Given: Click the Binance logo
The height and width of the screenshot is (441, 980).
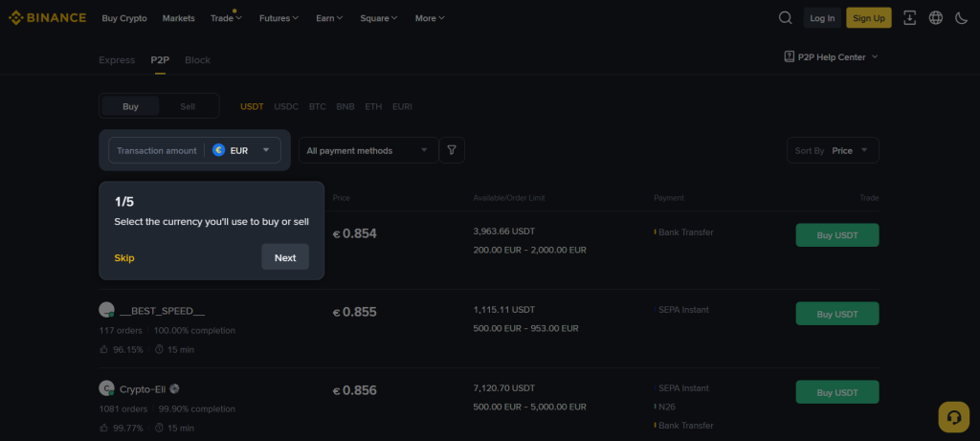Looking at the screenshot, I should pos(47,17).
